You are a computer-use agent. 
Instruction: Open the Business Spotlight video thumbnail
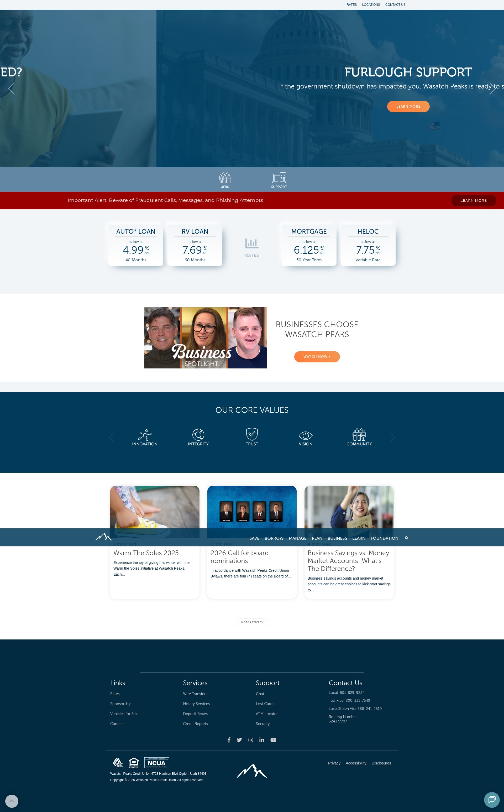pos(205,338)
